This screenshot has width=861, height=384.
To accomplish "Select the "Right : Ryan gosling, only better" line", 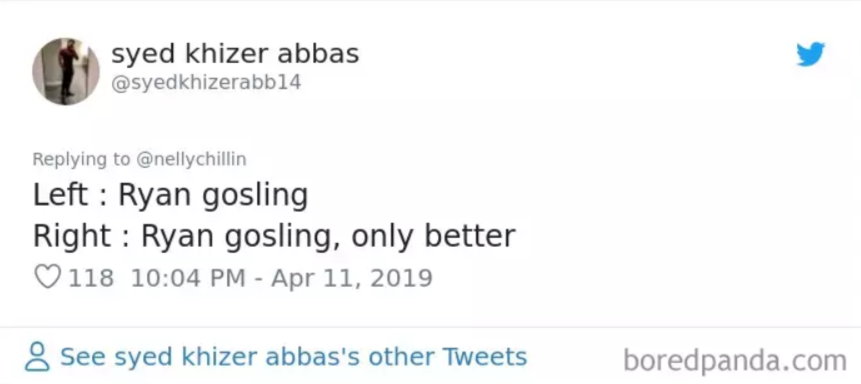I will tap(274, 237).
